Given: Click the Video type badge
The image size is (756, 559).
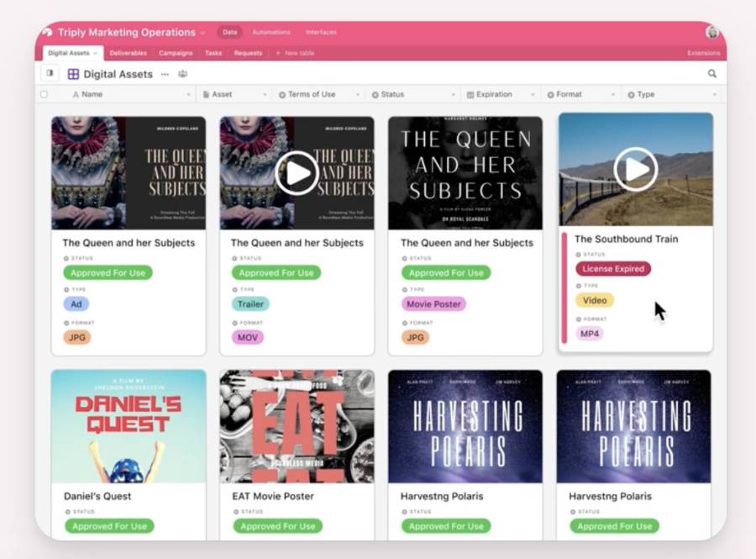Looking at the screenshot, I should [x=595, y=300].
